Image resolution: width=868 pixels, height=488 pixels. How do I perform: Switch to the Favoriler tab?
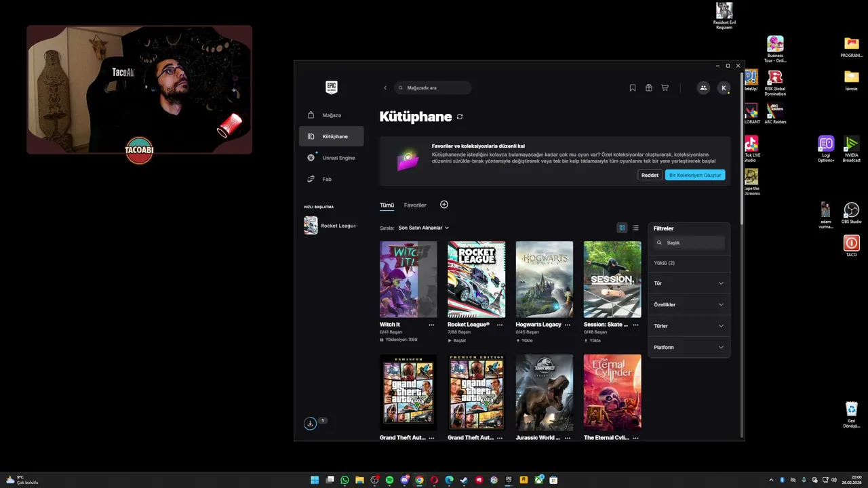click(415, 205)
